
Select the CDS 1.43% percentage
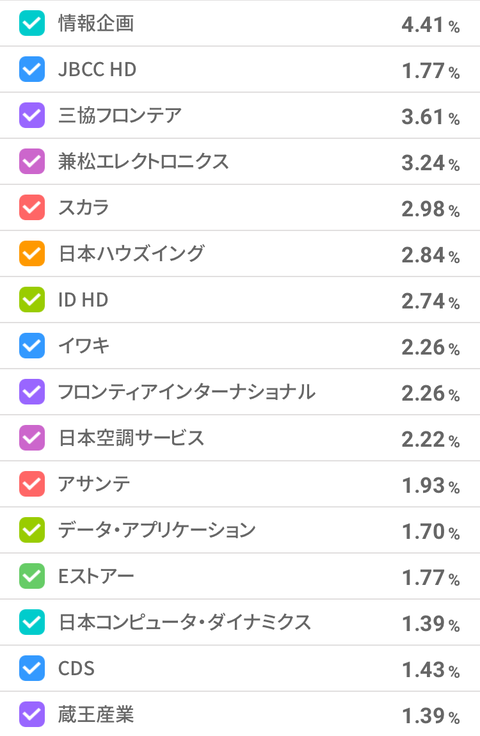430,669
